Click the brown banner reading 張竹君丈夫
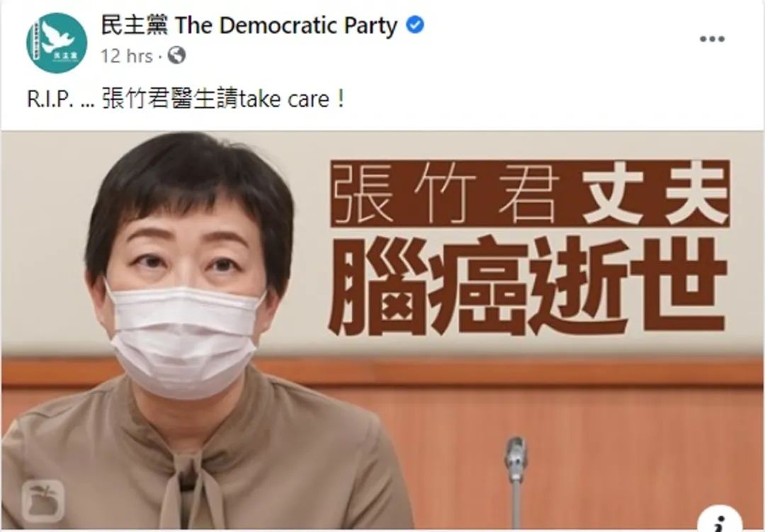The width and height of the screenshot is (765, 532). point(531,193)
